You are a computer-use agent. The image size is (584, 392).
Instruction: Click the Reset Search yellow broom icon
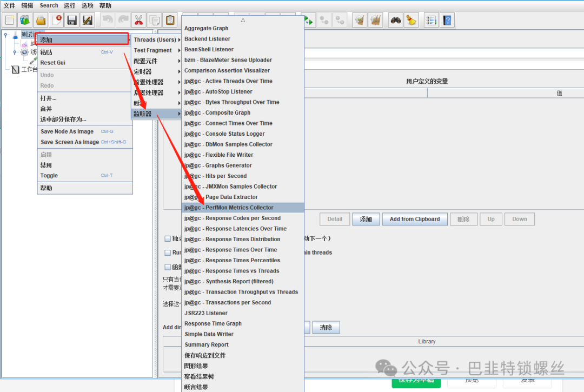[x=411, y=20]
